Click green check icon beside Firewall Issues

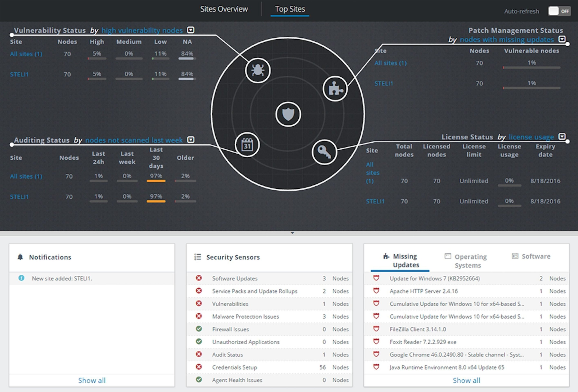click(199, 329)
